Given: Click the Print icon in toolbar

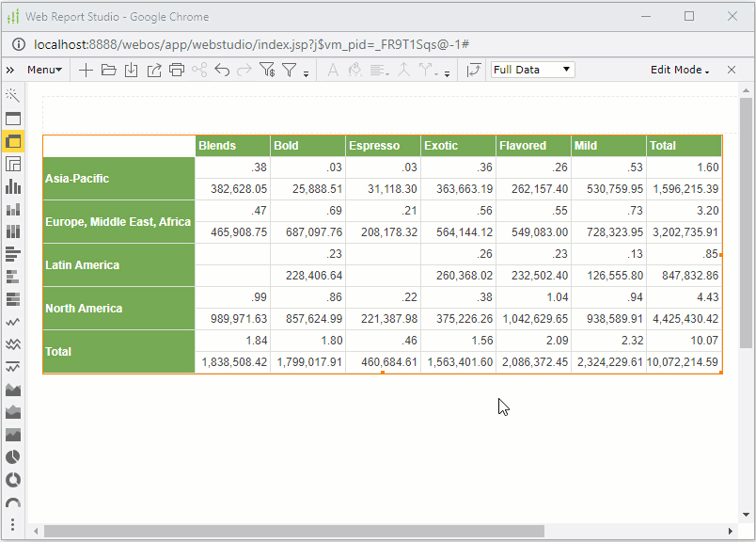Looking at the screenshot, I should (176, 70).
